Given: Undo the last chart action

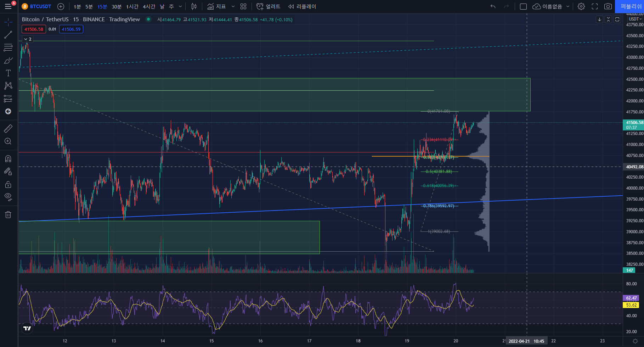Looking at the screenshot, I should click(x=493, y=6).
